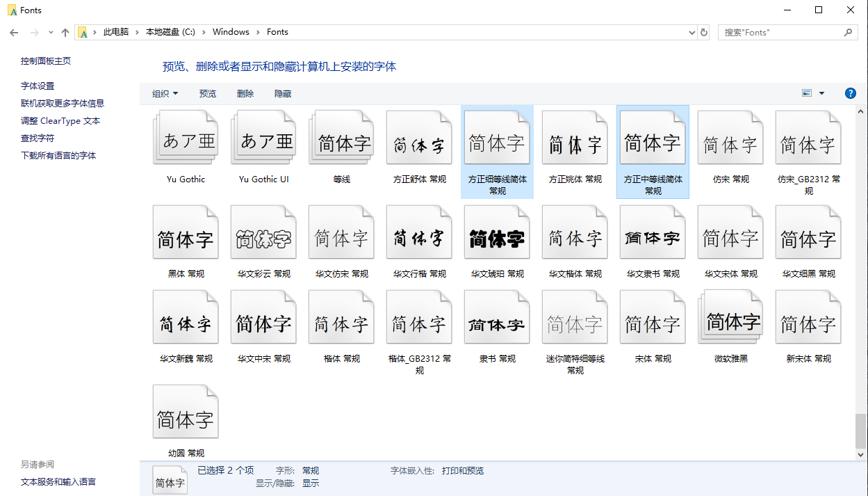Select the 华文细黑 常规 font icon
Image resolution: width=868 pixels, height=496 pixels.
(x=808, y=232)
